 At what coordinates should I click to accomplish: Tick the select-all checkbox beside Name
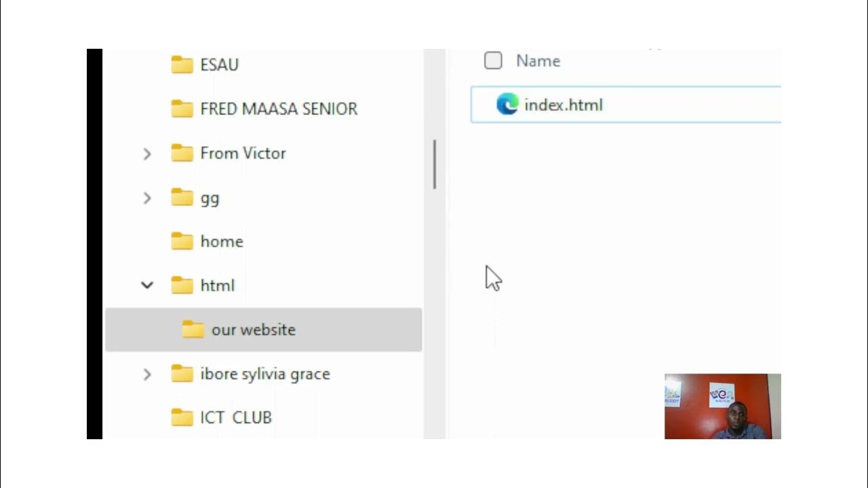[x=493, y=61]
